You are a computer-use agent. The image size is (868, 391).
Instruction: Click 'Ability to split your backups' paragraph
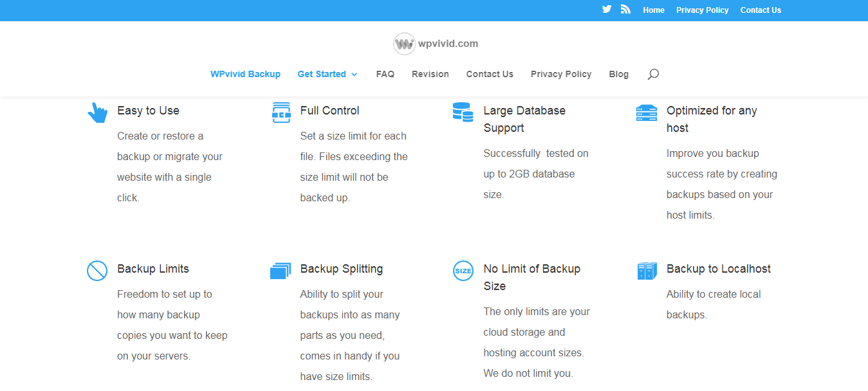click(350, 335)
